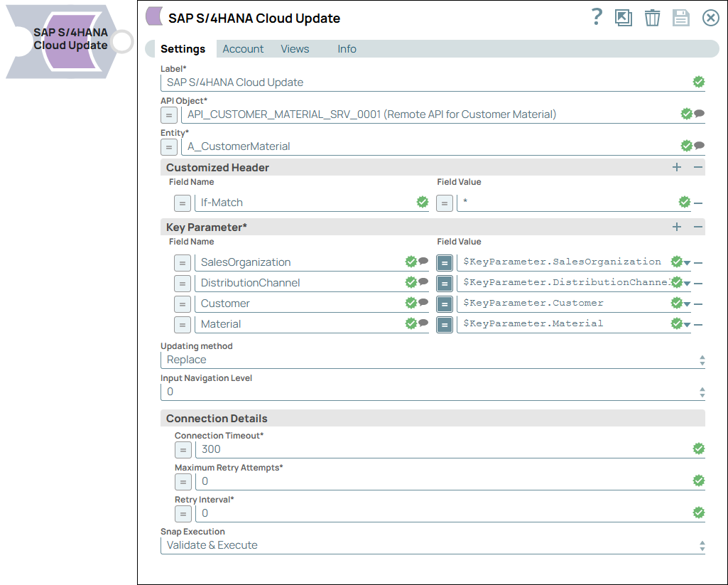Open Input Navigation Level dropdown
Screen dimensions: 728x585
point(433,392)
